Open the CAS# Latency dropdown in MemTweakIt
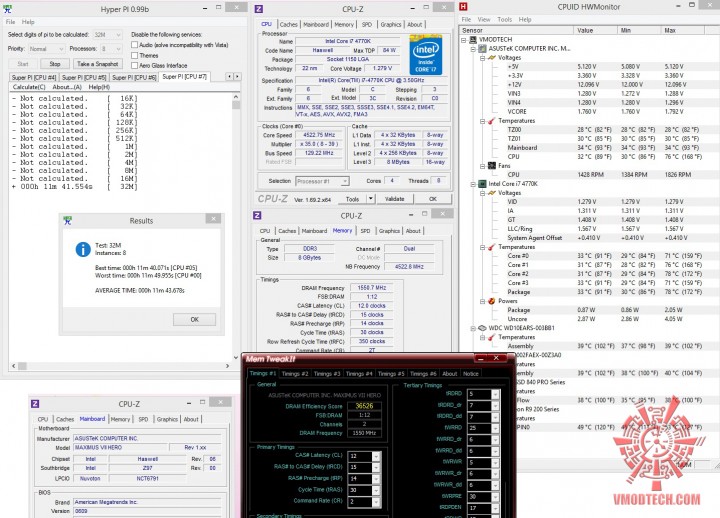This screenshot has width=720, height=518. coord(376,456)
